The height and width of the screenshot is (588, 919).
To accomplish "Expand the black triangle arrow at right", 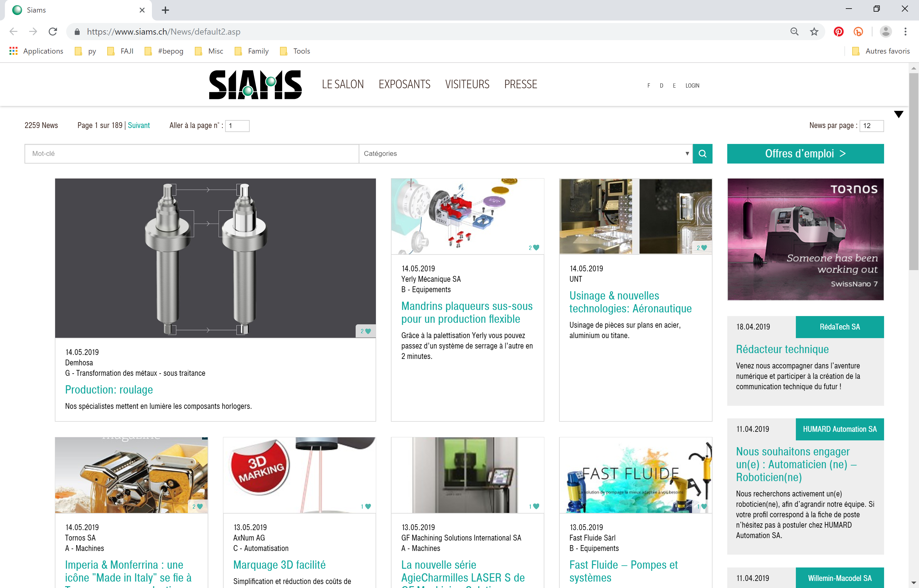I will click(x=899, y=114).
